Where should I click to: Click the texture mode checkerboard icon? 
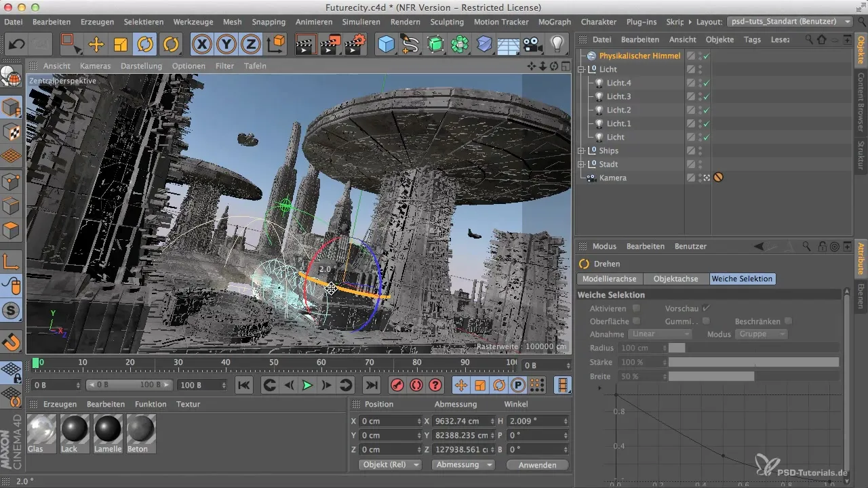point(11,131)
